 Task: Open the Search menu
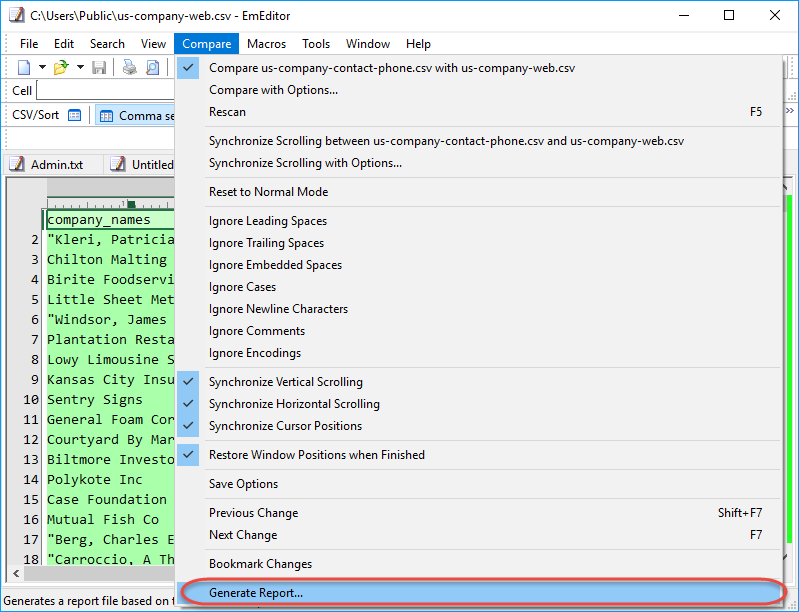[107, 44]
